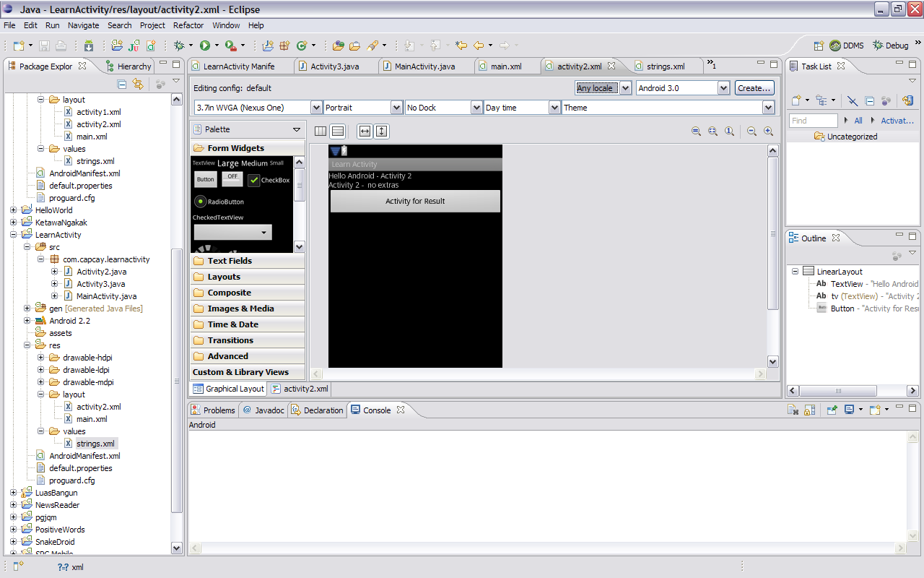Click the Create... configuration button
Screen dimensions: 924x578
pos(754,88)
